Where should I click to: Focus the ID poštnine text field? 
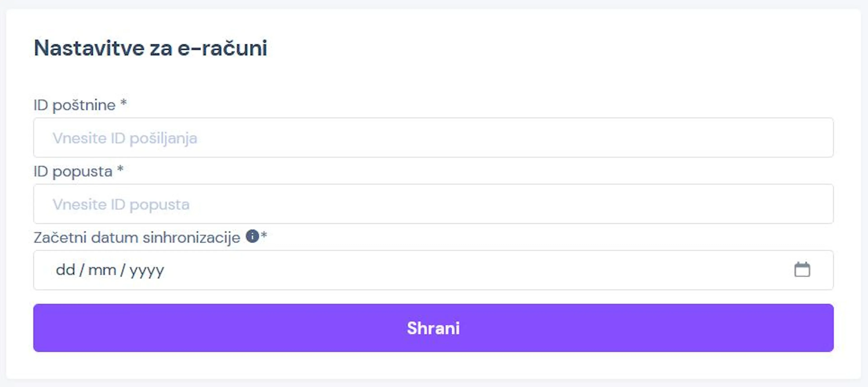click(433, 138)
